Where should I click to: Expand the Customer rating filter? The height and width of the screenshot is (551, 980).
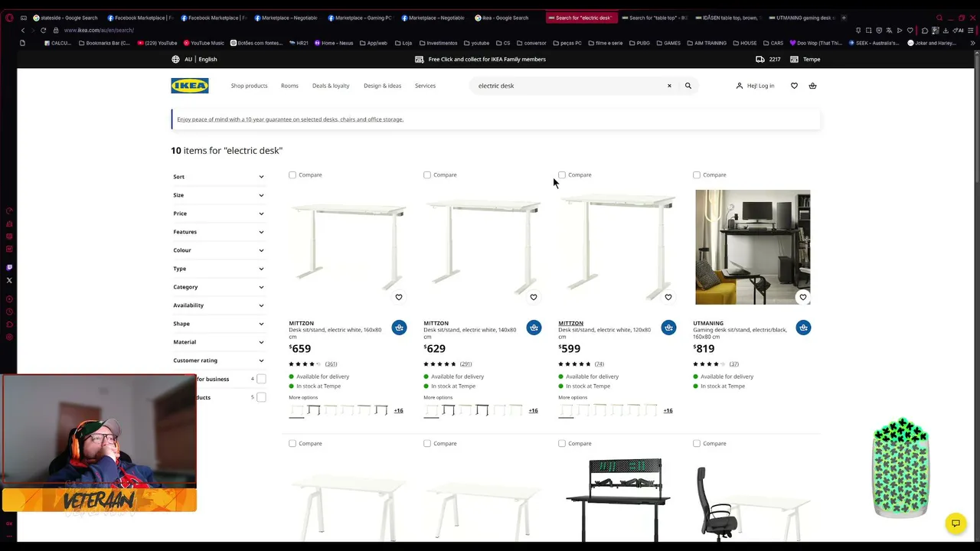pos(218,360)
